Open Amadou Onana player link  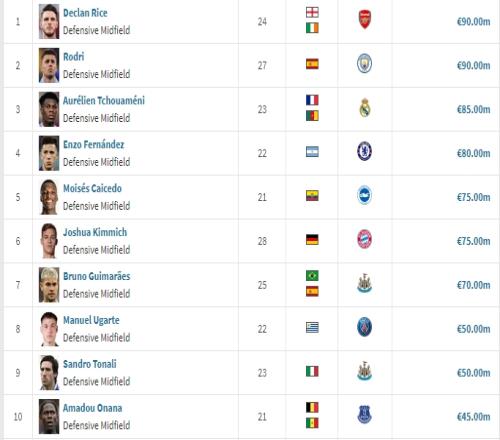(92, 408)
